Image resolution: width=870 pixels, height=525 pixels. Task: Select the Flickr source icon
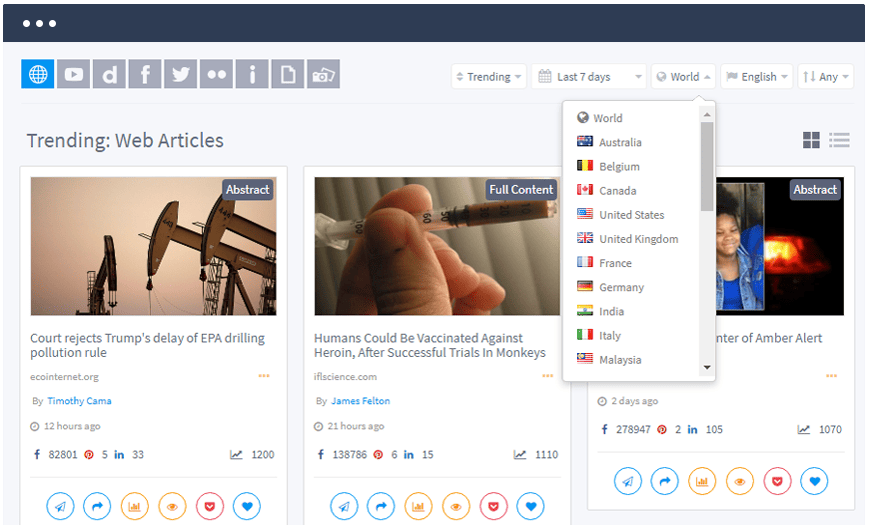point(216,74)
